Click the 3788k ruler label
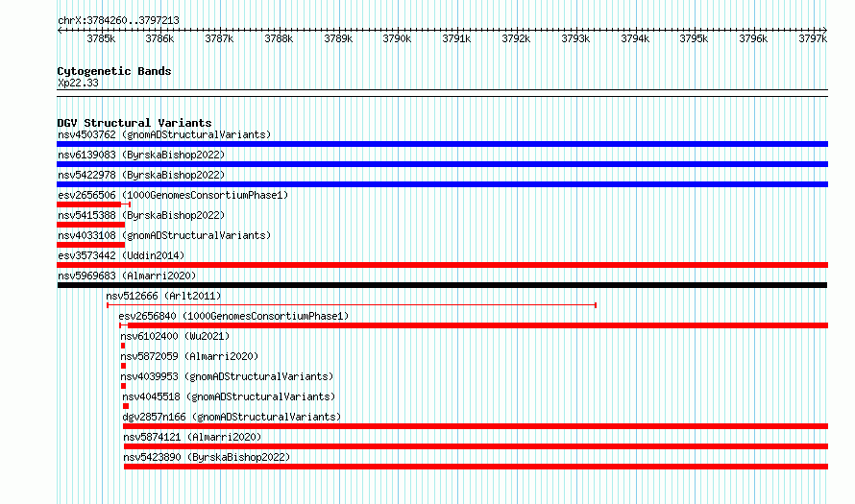This screenshot has width=855, height=504. [x=279, y=38]
